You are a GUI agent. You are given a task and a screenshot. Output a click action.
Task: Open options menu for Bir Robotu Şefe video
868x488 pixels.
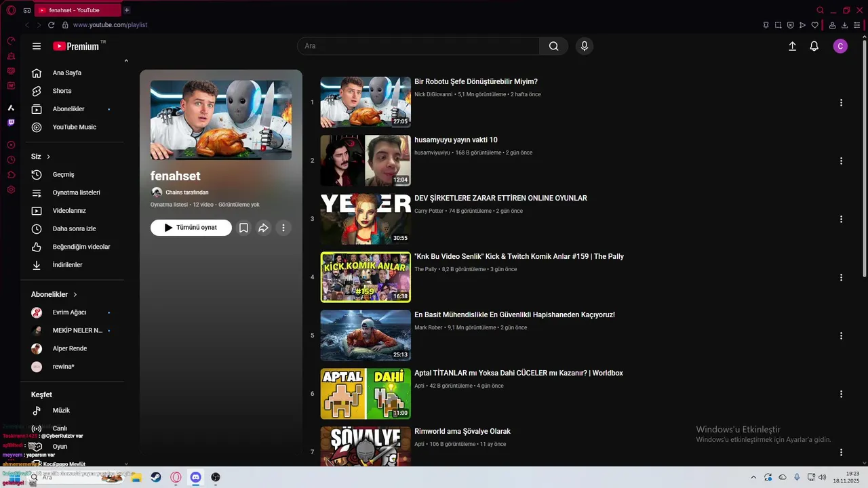point(841,102)
